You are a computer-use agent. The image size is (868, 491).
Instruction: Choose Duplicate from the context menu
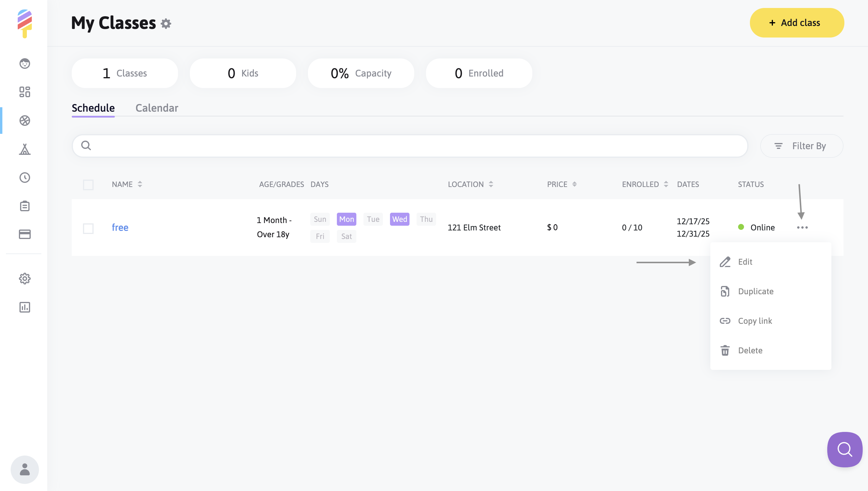point(756,291)
